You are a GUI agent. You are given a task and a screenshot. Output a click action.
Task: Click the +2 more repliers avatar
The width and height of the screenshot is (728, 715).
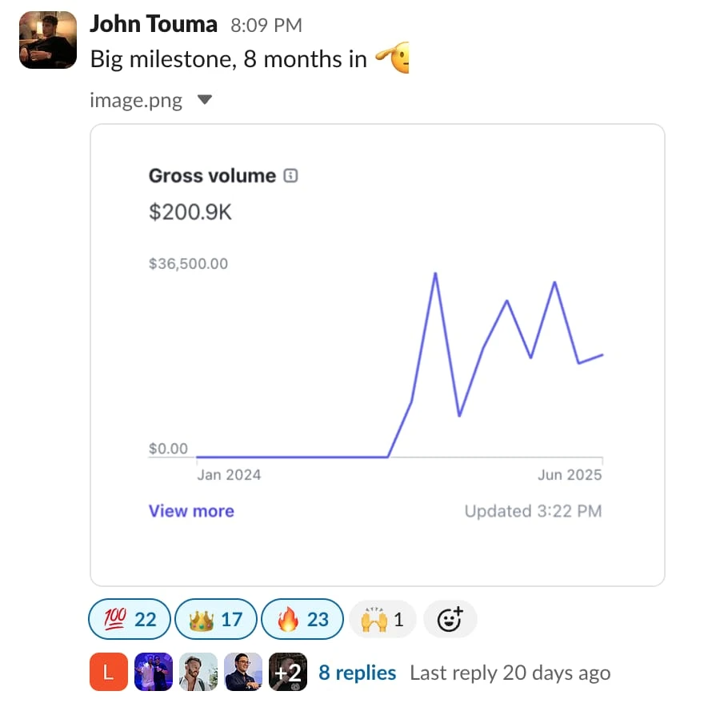[x=288, y=673]
